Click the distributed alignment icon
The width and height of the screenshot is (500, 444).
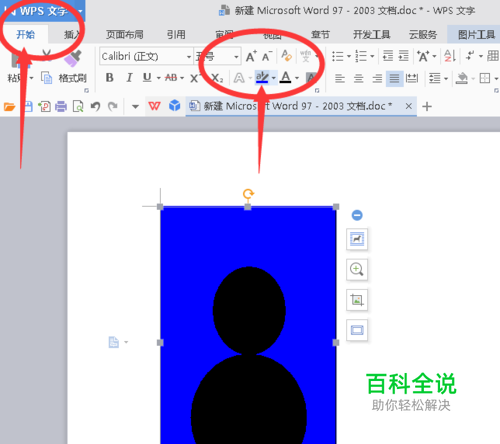[412, 78]
